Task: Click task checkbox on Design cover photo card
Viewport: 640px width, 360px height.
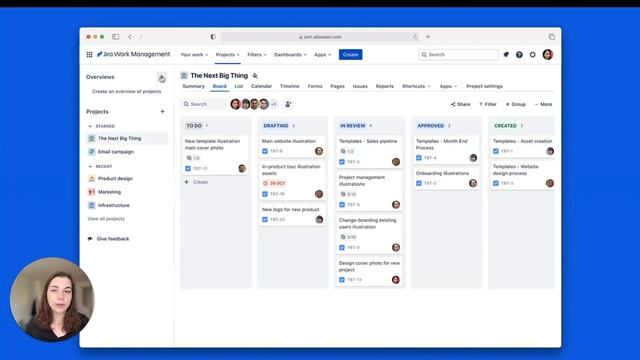Action: pos(342,280)
